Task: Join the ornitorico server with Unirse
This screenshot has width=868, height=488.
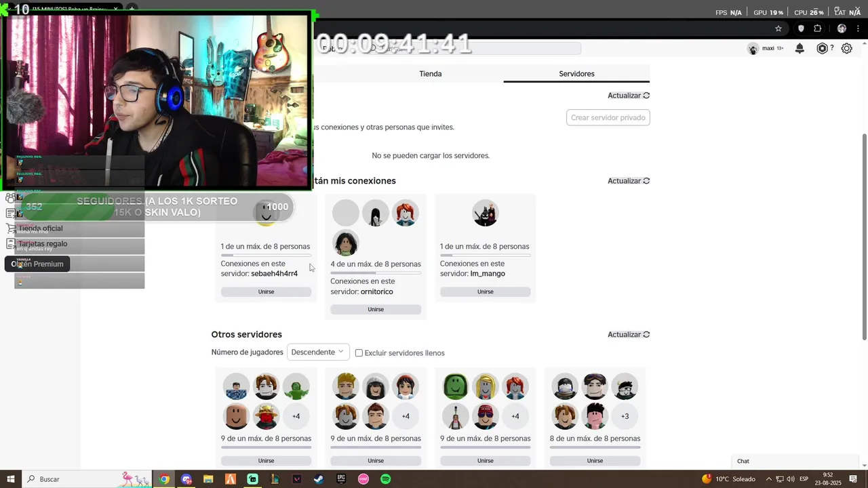Action: (376, 309)
